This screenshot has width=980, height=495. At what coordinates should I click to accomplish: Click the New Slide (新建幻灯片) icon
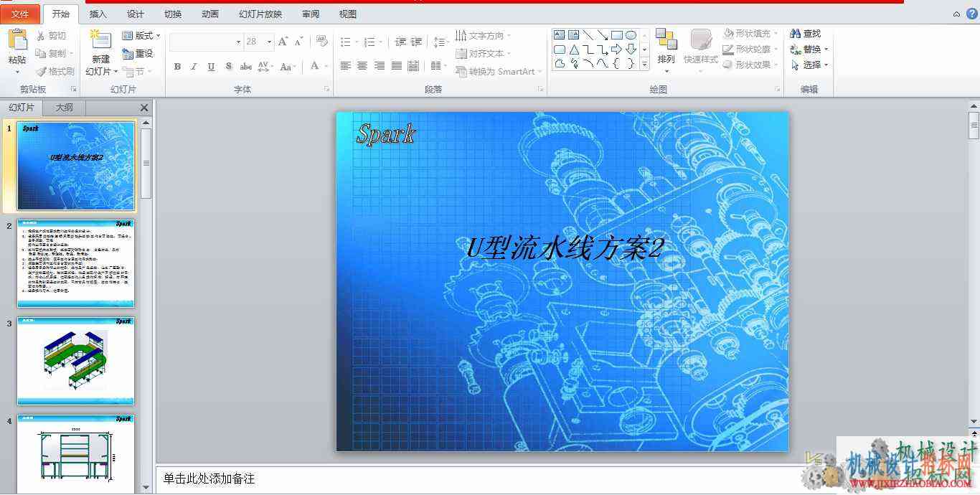[100, 40]
